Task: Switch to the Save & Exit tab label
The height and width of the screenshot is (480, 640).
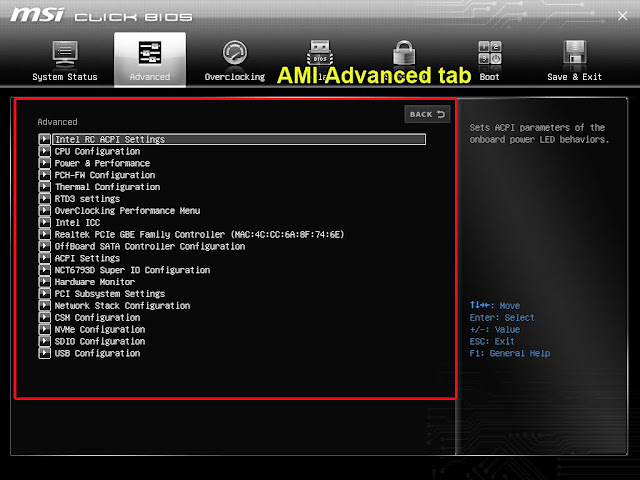Action: point(574,77)
